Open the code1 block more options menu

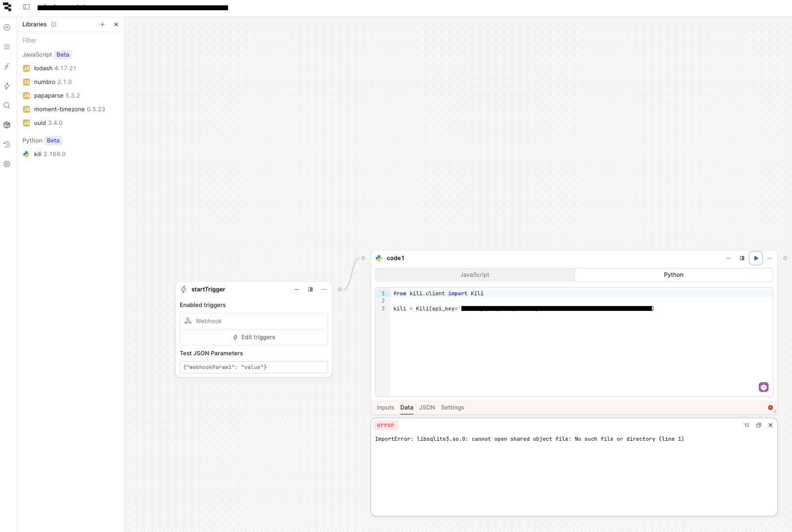pos(770,258)
